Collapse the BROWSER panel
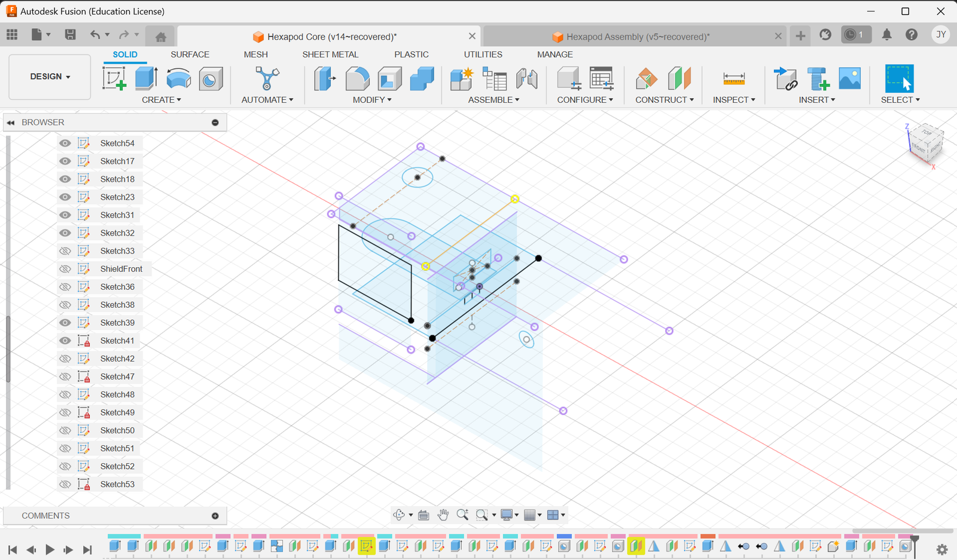Viewport: 957px width, 560px height. 10,123
